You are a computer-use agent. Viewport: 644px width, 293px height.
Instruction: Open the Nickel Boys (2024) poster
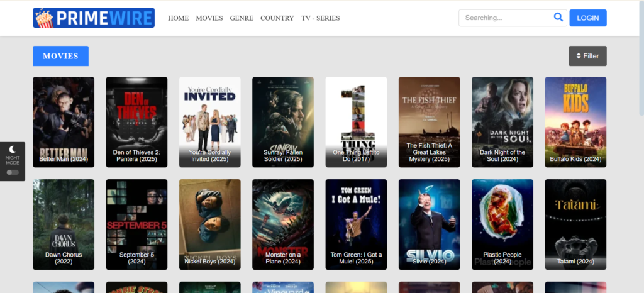(x=210, y=224)
